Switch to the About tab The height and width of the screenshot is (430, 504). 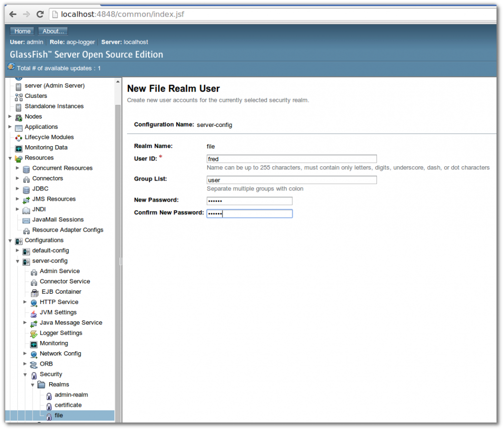[52, 31]
